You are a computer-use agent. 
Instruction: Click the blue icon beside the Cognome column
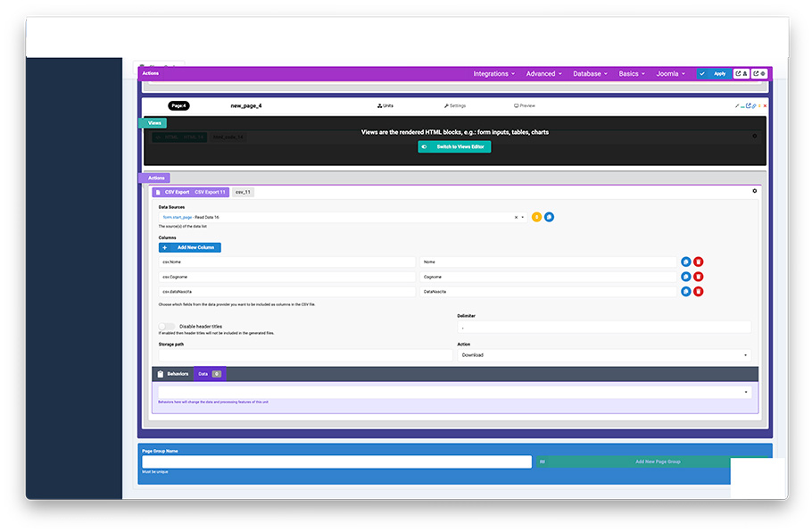click(x=685, y=277)
